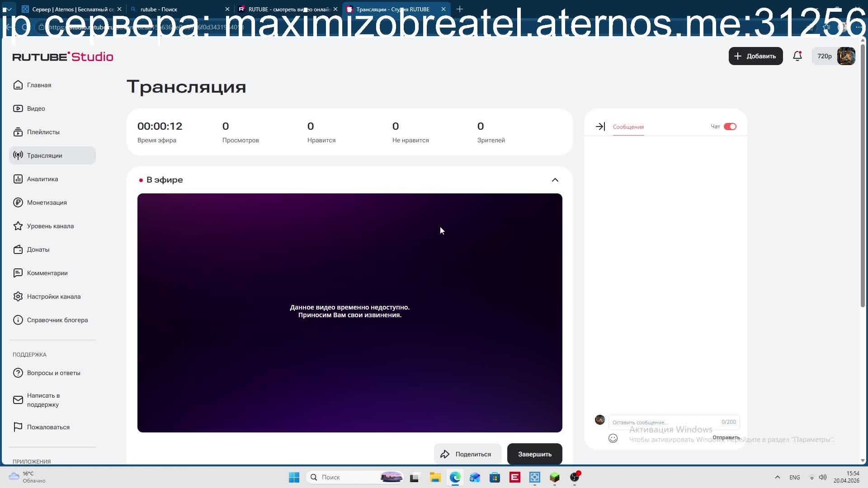Click the collapse chat arrow icon
This screenshot has width=868, height=488.
click(x=600, y=127)
